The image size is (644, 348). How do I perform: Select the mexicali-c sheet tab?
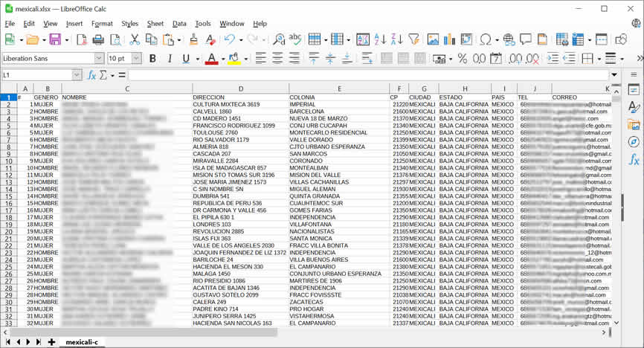click(x=82, y=342)
